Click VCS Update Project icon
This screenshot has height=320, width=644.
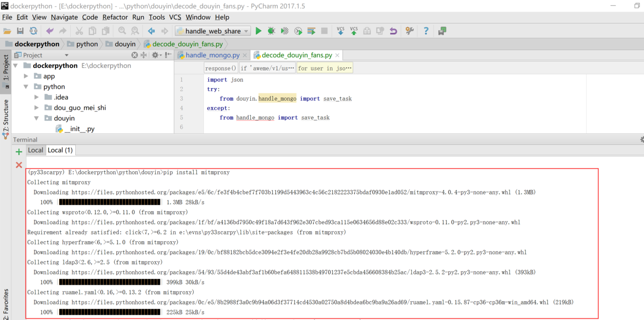(x=341, y=31)
